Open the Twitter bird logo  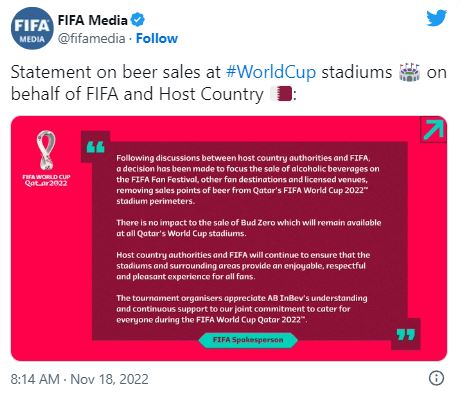(x=437, y=18)
